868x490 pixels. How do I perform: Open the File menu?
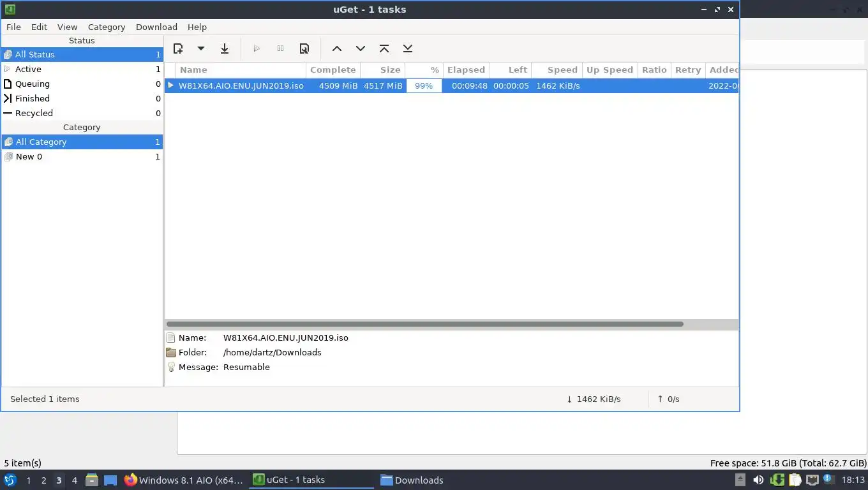13,27
